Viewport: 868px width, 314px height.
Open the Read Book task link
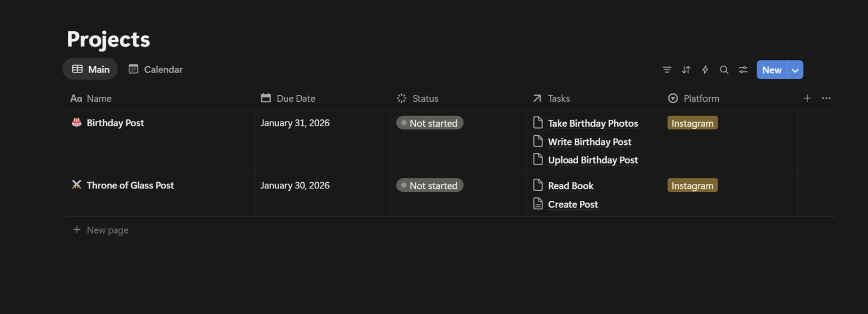coord(571,186)
